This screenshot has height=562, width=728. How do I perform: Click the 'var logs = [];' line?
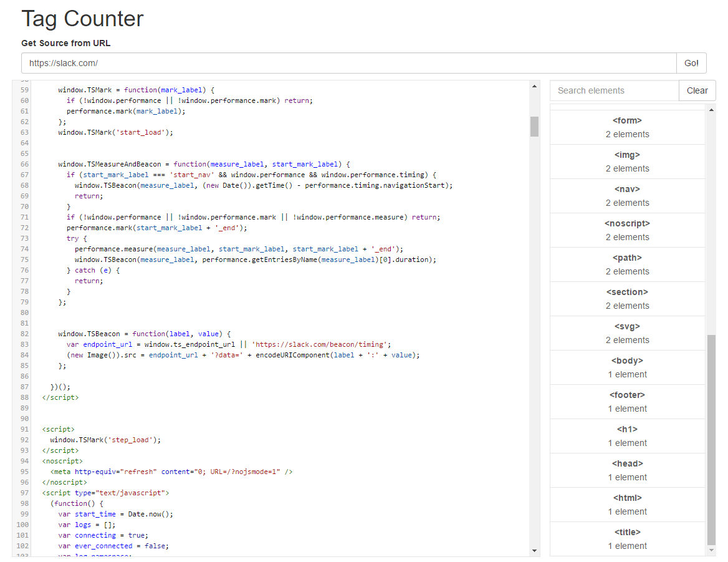tap(87, 525)
